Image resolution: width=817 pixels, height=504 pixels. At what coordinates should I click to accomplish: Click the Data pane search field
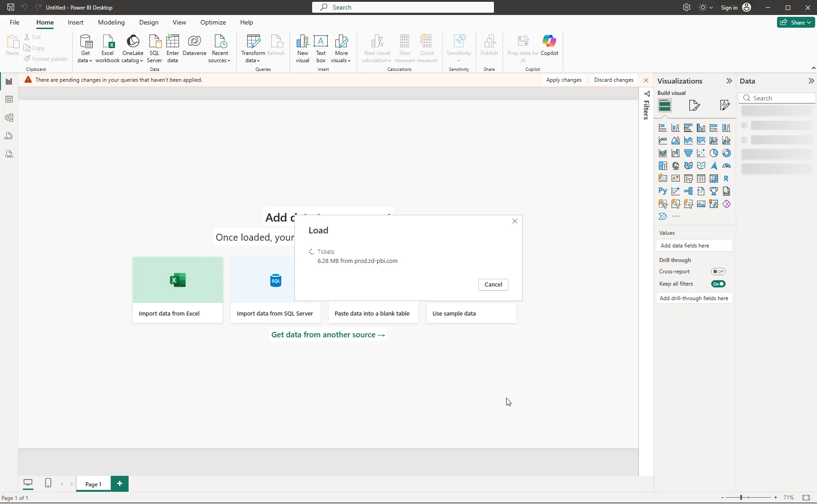pos(777,98)
